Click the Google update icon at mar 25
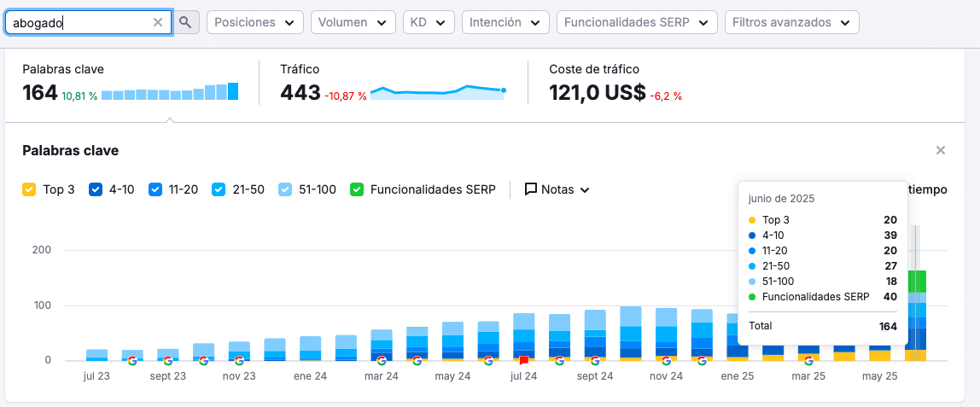Image resolution: width=980 pixels, height=407 pixels. [808, 361]
